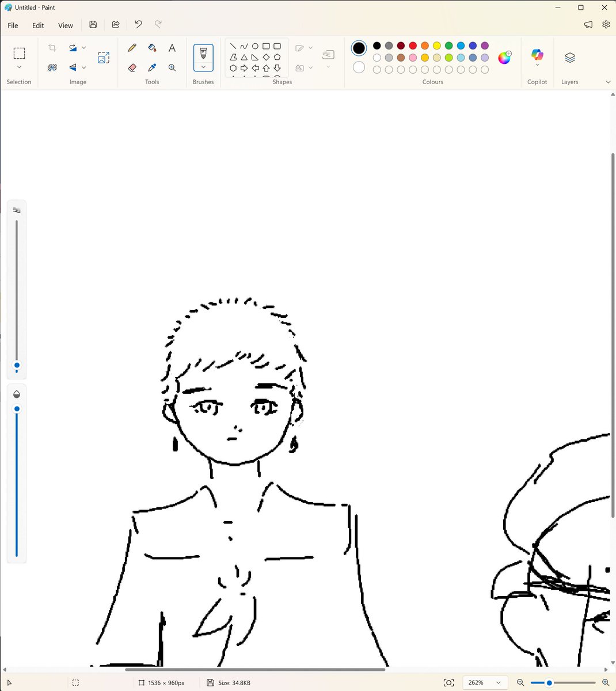Adjust the brush size slider
This screenshot has width=616, height=691.
[x=17, y=366]
